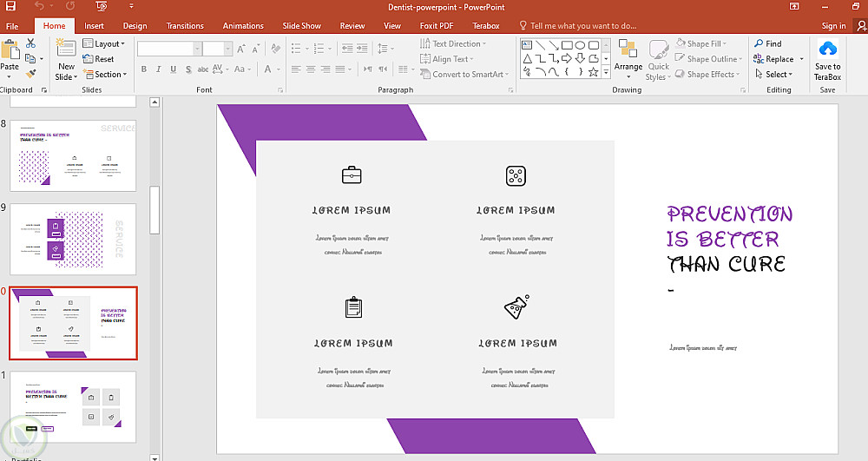Switch to the Animations tab
The image size is (868, 461).
(243, 26)
